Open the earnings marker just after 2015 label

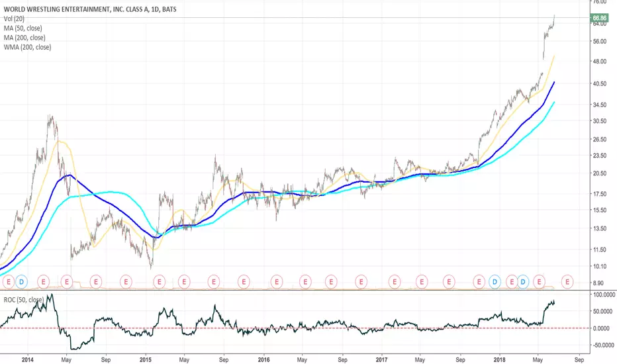tap(160, 282)
